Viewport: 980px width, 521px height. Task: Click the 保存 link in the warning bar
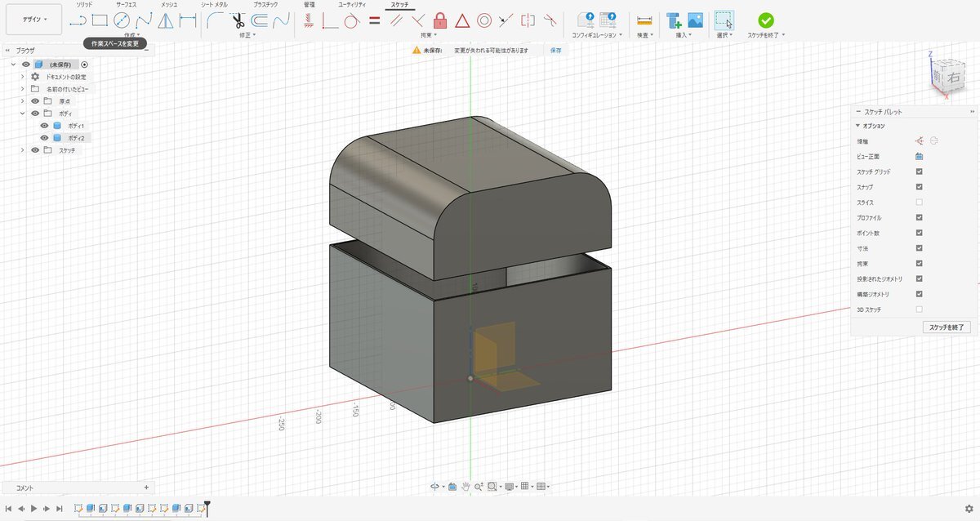[x=555, y=50]
